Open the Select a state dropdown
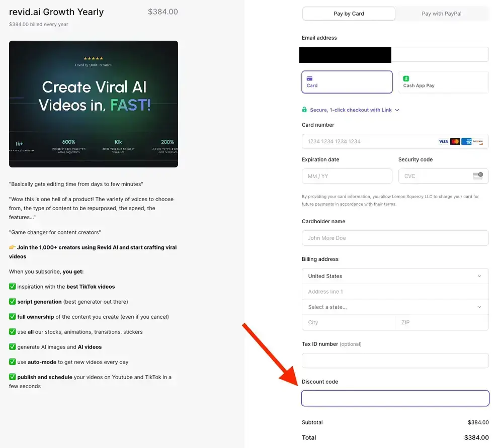The image size is (501, 448). coord(395,307)
